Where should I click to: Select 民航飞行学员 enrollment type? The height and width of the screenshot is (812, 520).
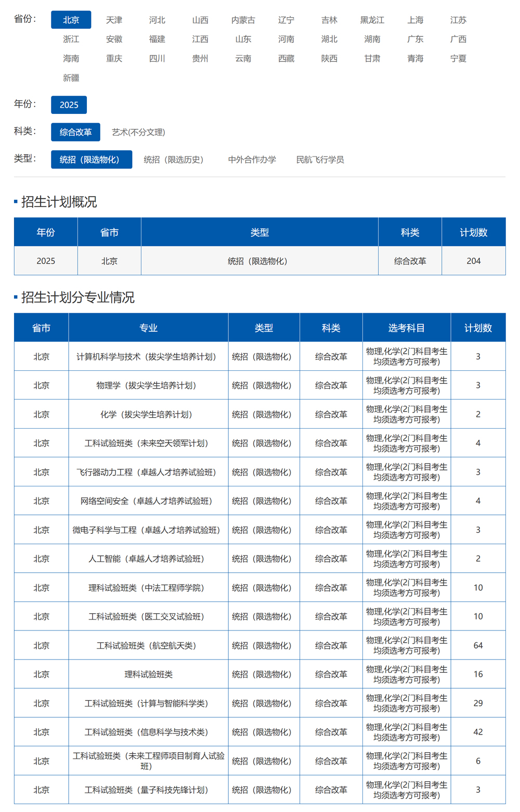tap(320, 160)
